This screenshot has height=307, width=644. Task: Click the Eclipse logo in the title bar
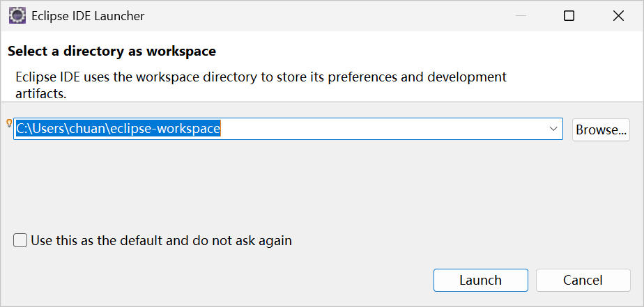[x=17, y=16]
